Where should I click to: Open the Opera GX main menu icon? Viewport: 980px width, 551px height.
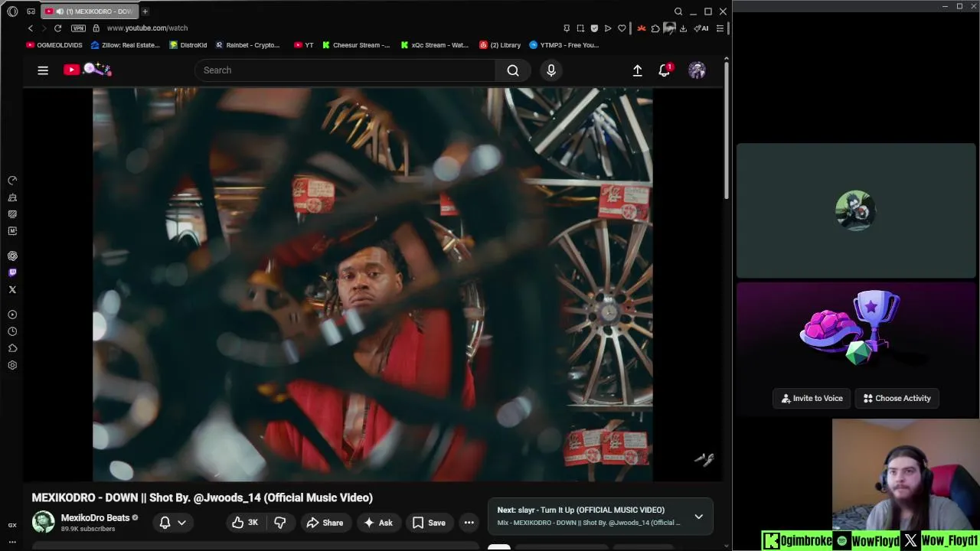click(x=12, y=11)
